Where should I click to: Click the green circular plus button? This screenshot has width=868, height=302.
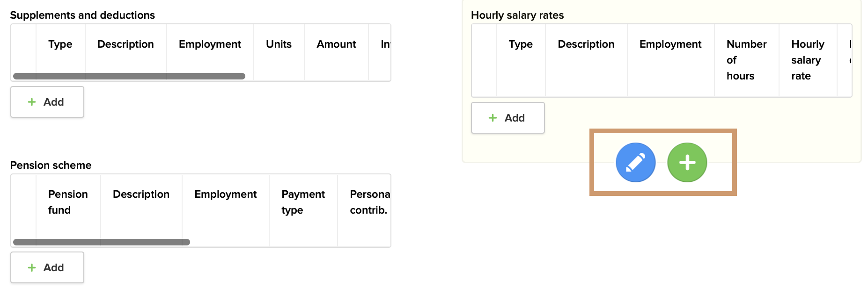(687, 162)
